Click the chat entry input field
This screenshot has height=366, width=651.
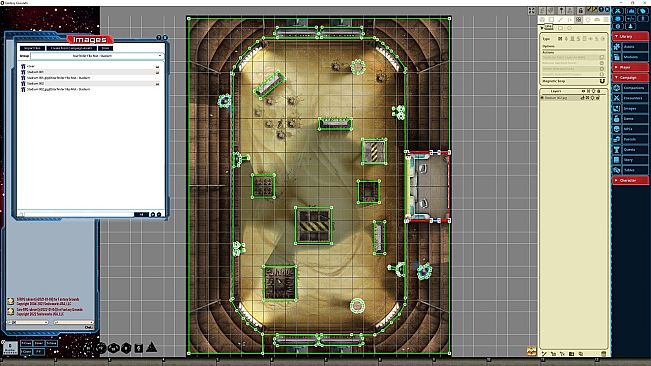(27, 322)
